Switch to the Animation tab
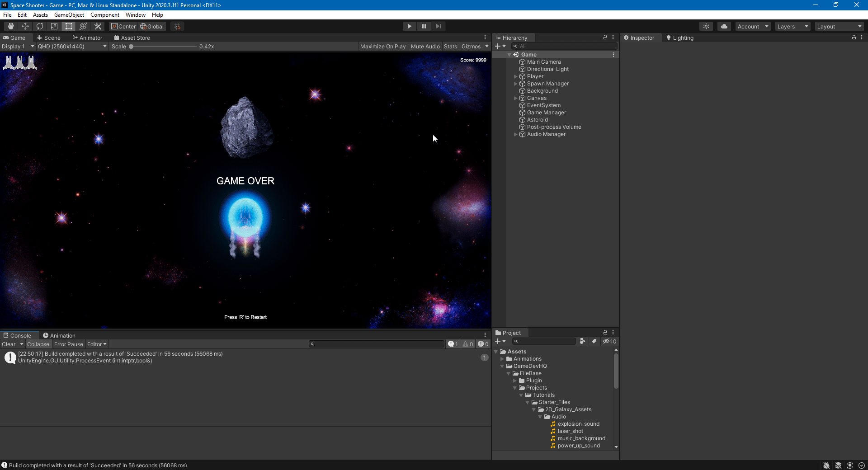868x470 pixels. point(59,335)
